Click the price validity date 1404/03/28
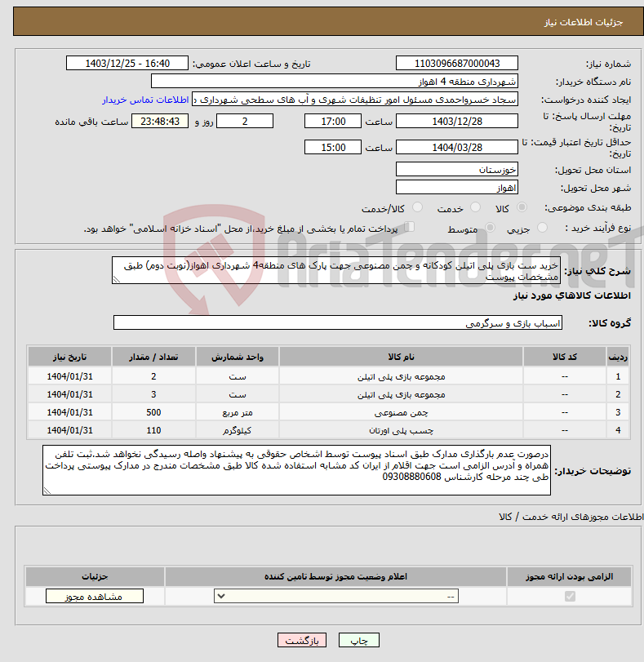The width and height of the screenshot is (644, 662). [457, 148]
